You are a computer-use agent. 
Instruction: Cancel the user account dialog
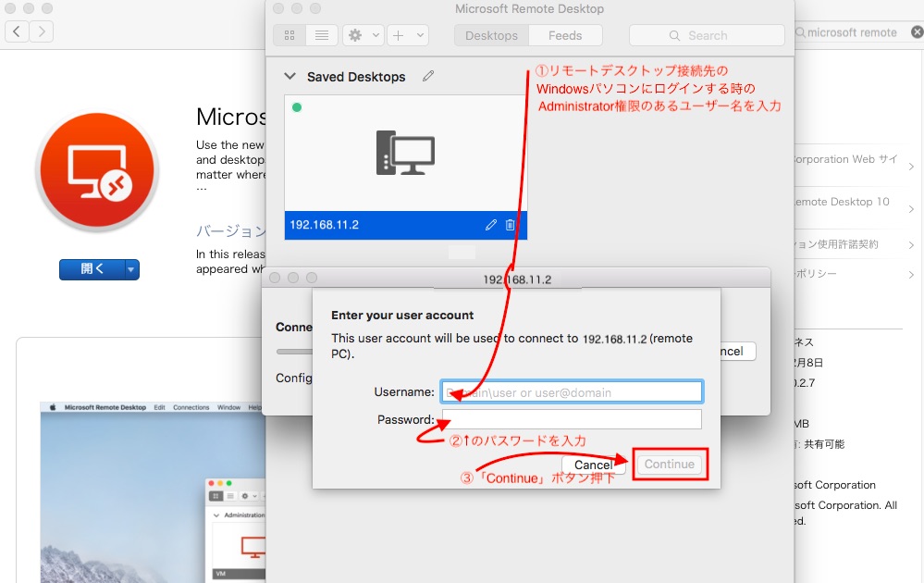pos(594,465)
